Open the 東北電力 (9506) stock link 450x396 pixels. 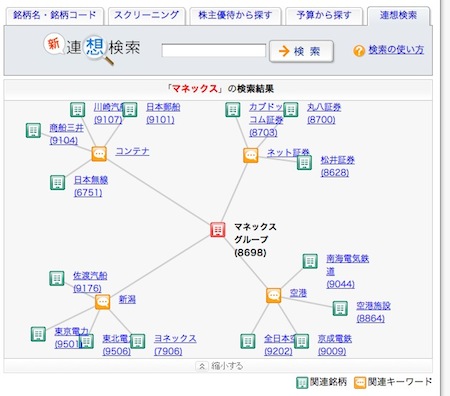116,345
